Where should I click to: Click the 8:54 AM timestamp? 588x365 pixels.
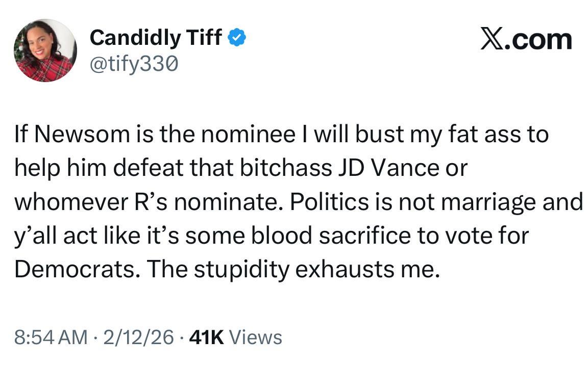click(51, 337)
